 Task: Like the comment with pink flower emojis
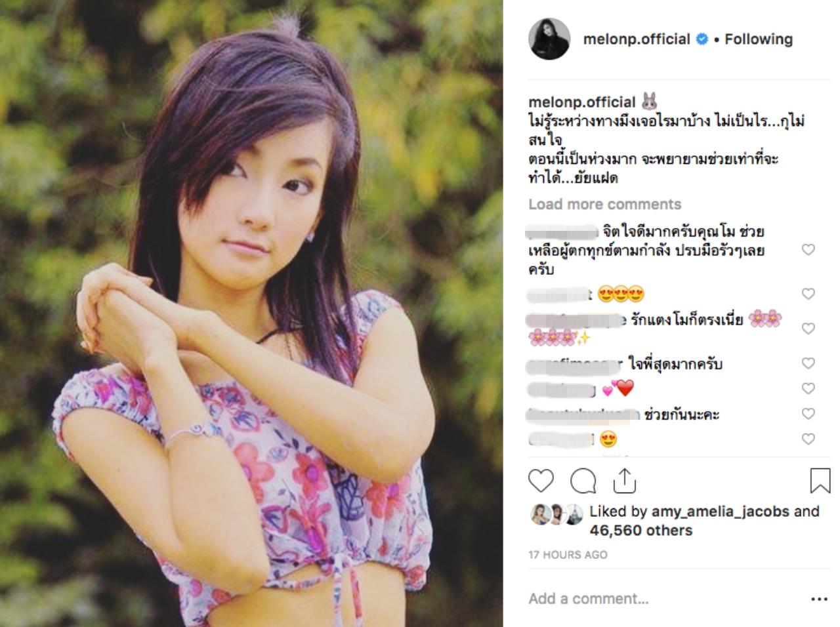(808, 329)
